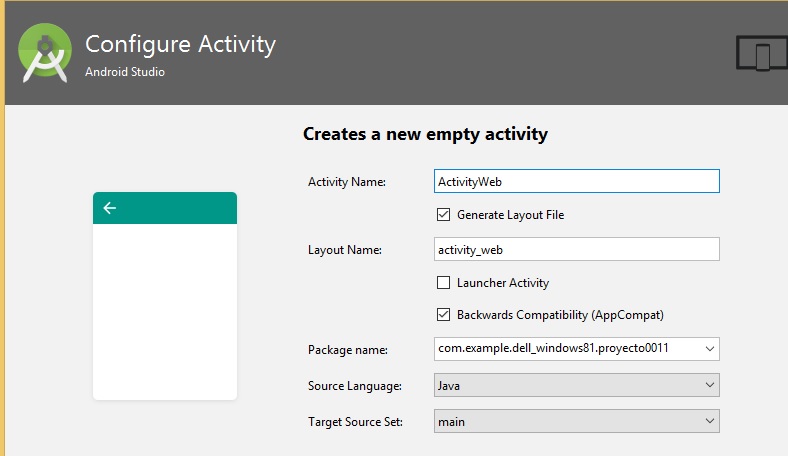Uncheck the Generate Layout File checkbox
The height and width of the screenshot is (456, 788).
point(444,215)
